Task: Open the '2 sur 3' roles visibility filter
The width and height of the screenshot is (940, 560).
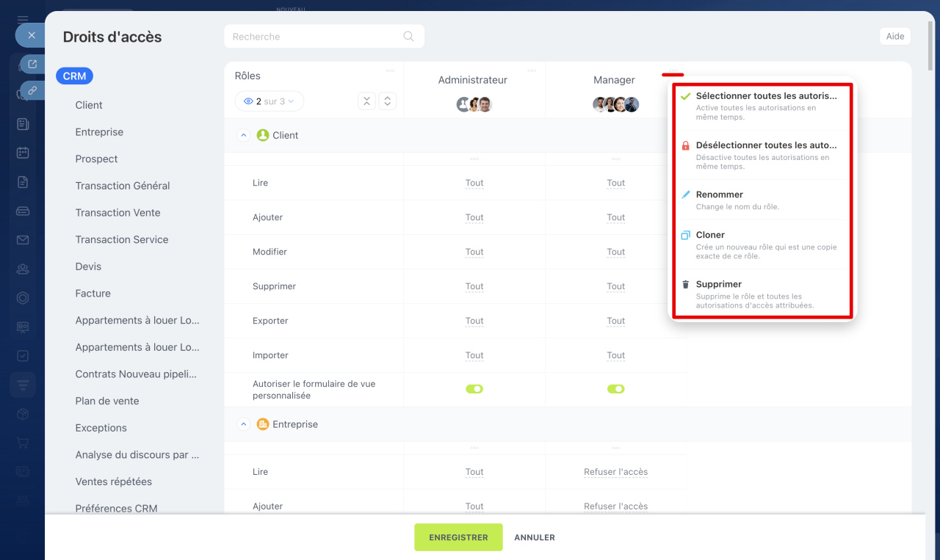Action: click(x=270, y=101)
